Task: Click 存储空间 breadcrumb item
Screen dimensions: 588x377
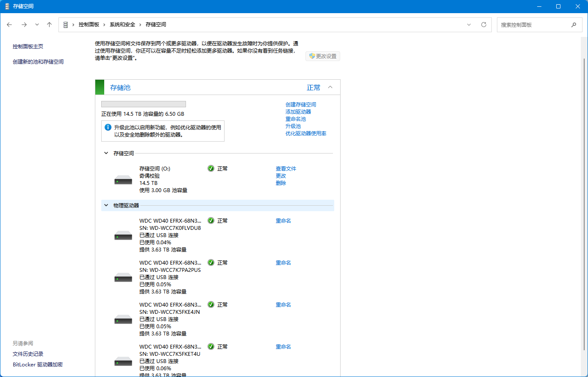Action: coord(156,25)
